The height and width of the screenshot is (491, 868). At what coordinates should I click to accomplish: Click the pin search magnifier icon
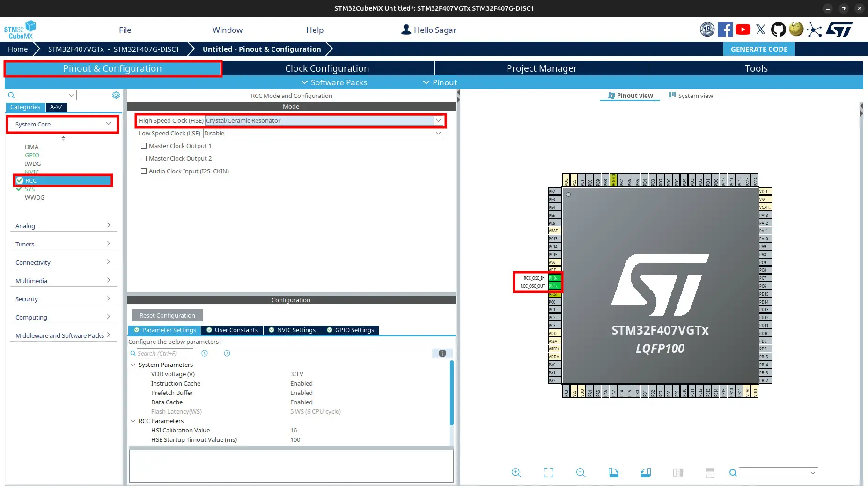click(x=733, y=473)
